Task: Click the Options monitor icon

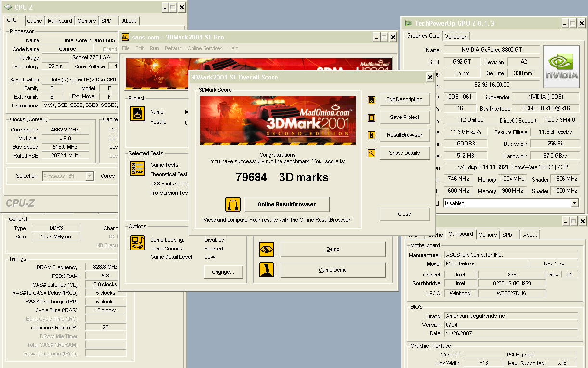Action: [138, 242]
